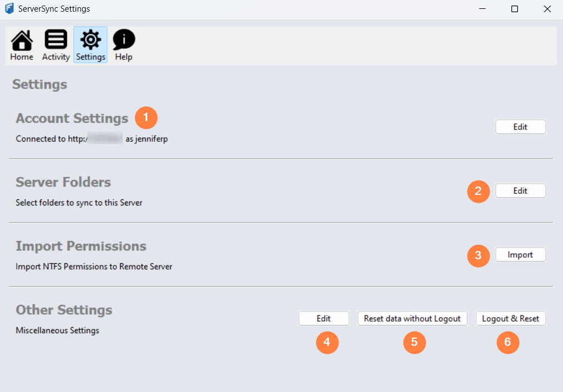Click the orange badge labeled 2

(479, 192)
